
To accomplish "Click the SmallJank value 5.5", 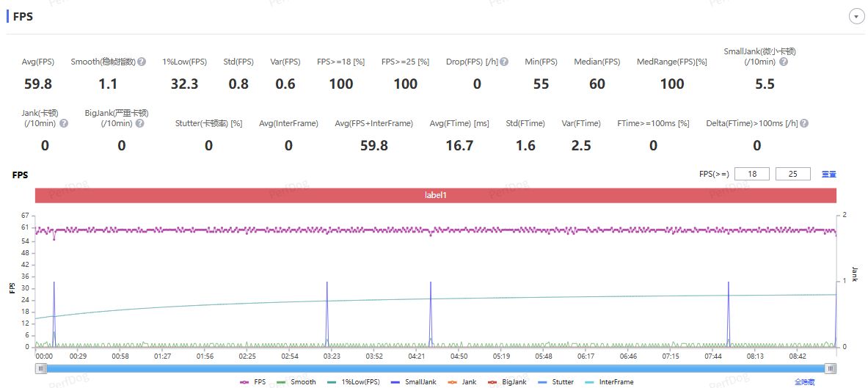I will (x=765, y=84).
